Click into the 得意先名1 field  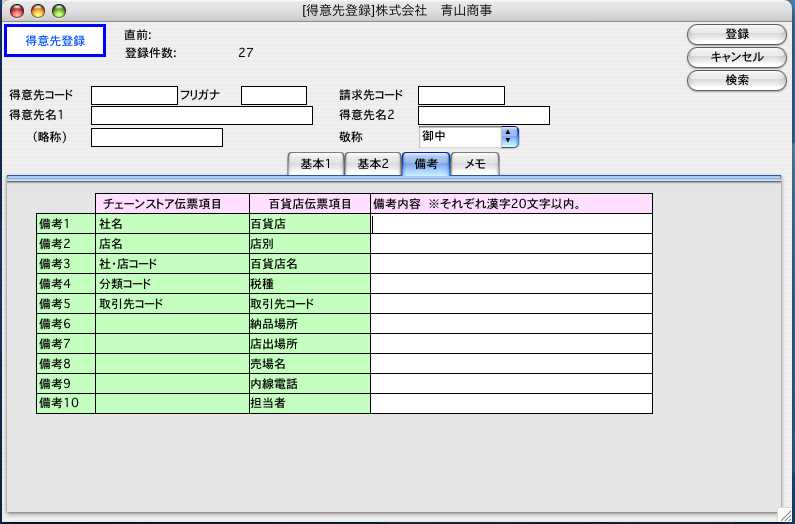pos(201,116)
